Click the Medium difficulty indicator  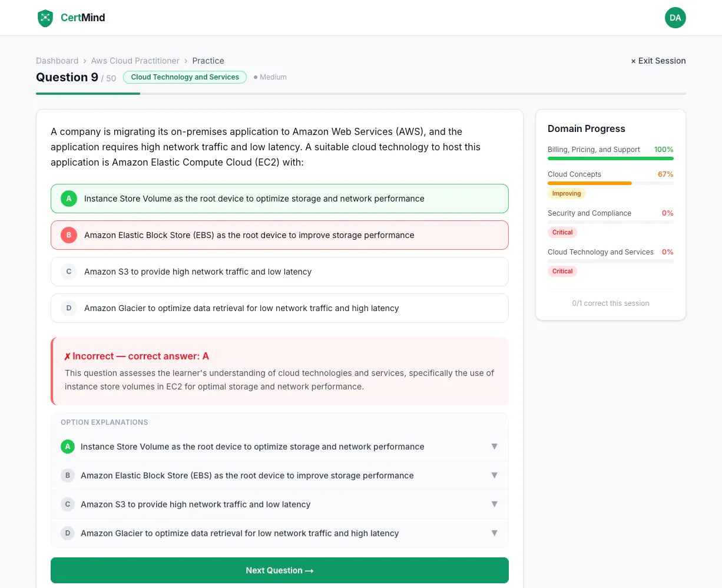(270, 77)
